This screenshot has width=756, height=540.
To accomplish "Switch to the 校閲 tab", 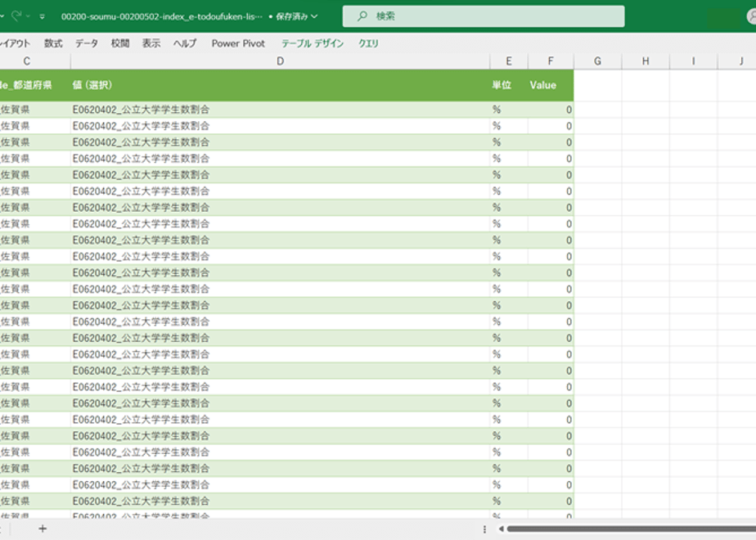I will click(120, 43).
